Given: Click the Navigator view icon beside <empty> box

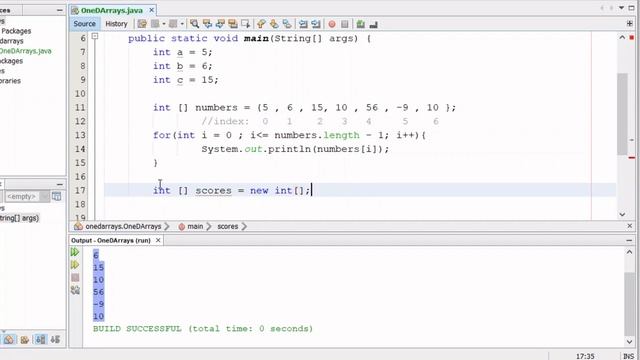Looking at the screenshot, I should (x=57, y=196).
